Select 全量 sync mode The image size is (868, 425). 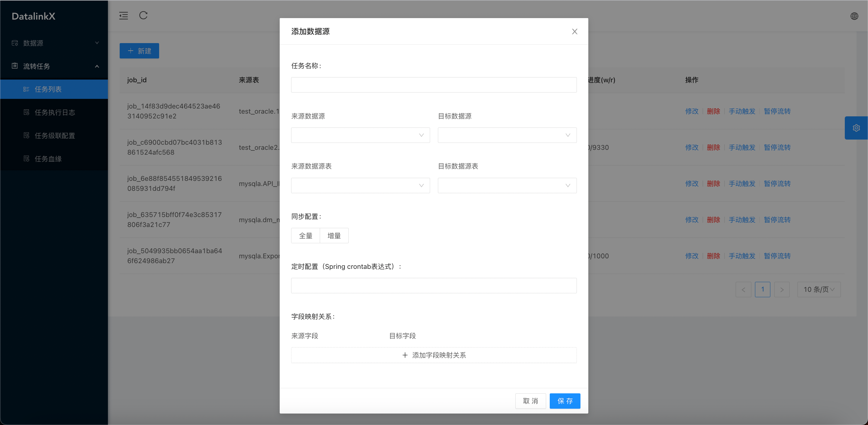pyautogui.click(x=306, y=236)
